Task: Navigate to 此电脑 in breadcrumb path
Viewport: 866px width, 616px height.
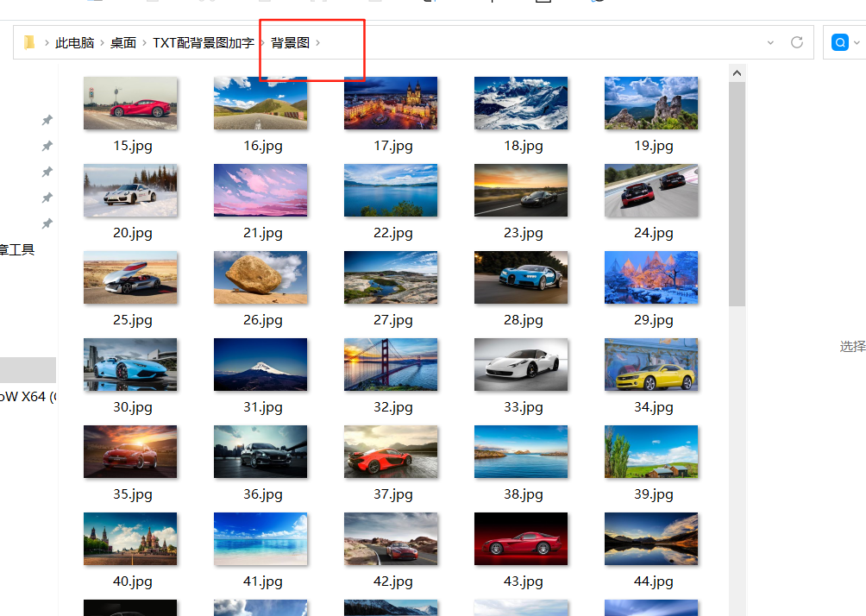Action: pos(75,42)
